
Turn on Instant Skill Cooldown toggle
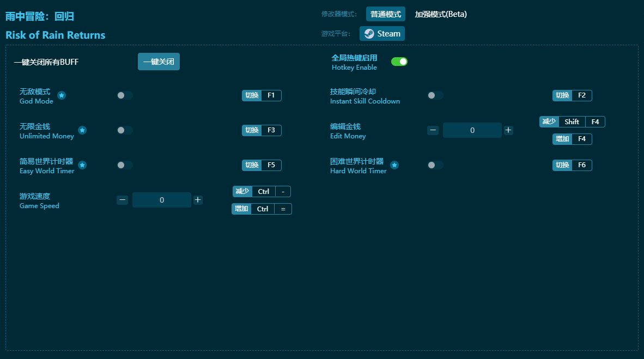(435, 95)
